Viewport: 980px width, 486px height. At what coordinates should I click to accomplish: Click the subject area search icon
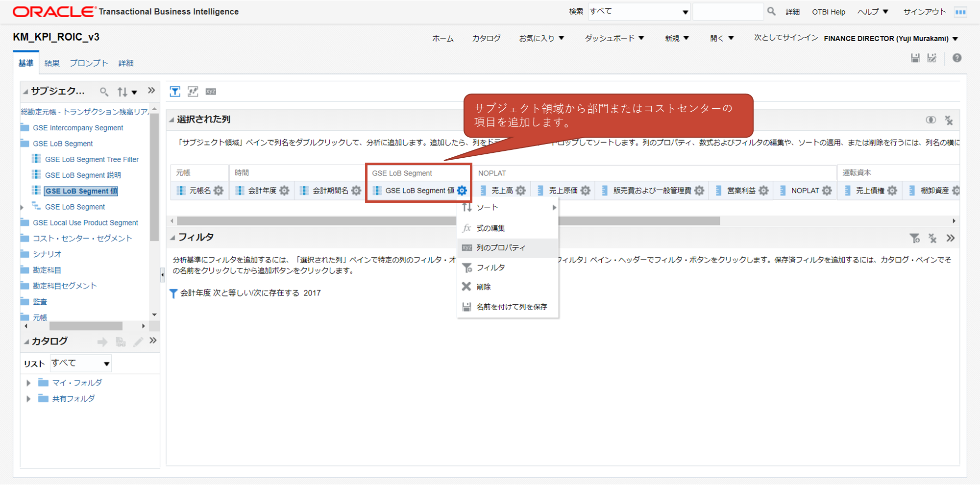104,92
